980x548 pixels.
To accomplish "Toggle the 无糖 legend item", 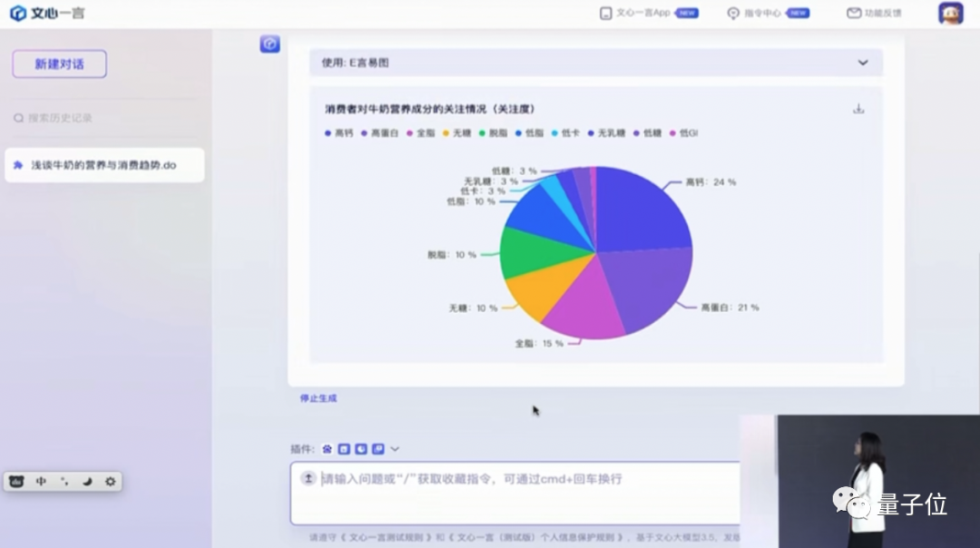I will pos(456,133).
